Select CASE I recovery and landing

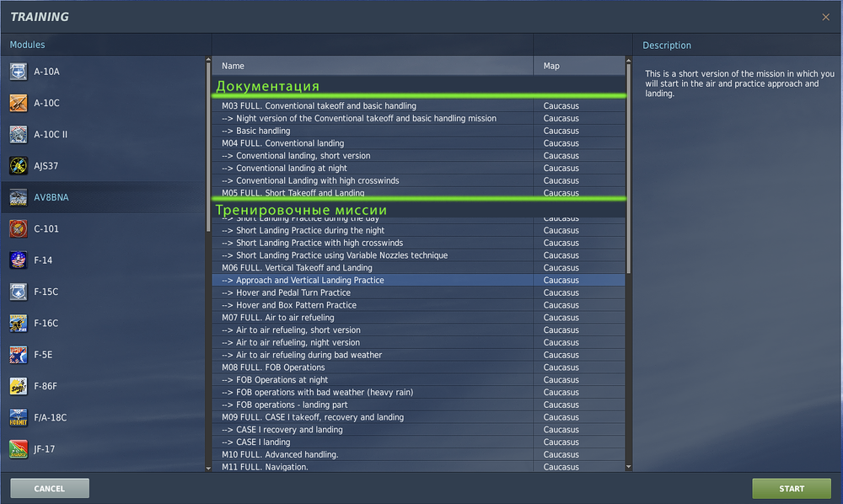[x=418, y=429]
